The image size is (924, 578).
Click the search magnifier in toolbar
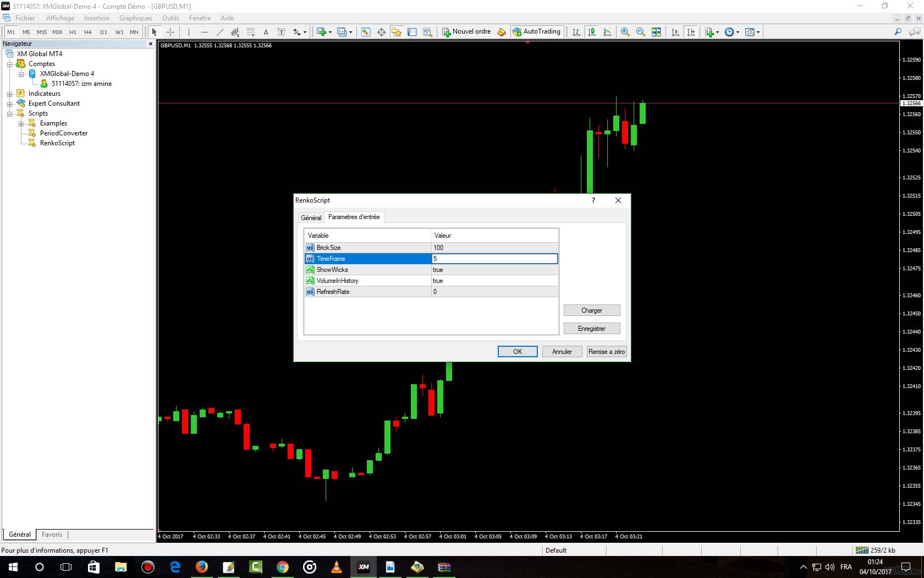pyautogui.click(x=898, y=32)
